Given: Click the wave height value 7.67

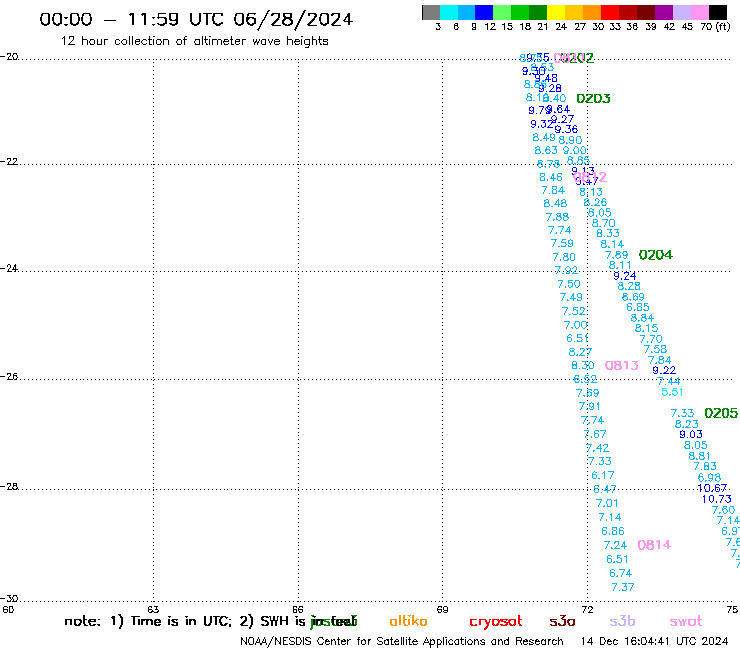Looking at the screenshot, I should (x=595, y=434).
